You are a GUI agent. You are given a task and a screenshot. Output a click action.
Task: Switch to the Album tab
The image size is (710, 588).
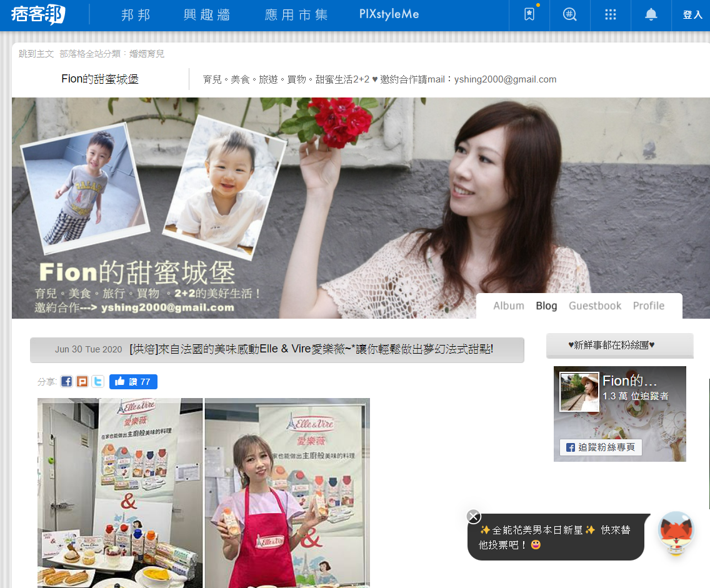[x=509, y=306]
